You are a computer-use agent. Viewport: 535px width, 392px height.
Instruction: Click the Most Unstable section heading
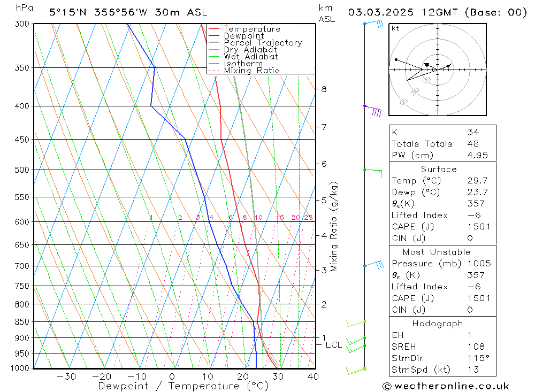click(437, 252)
